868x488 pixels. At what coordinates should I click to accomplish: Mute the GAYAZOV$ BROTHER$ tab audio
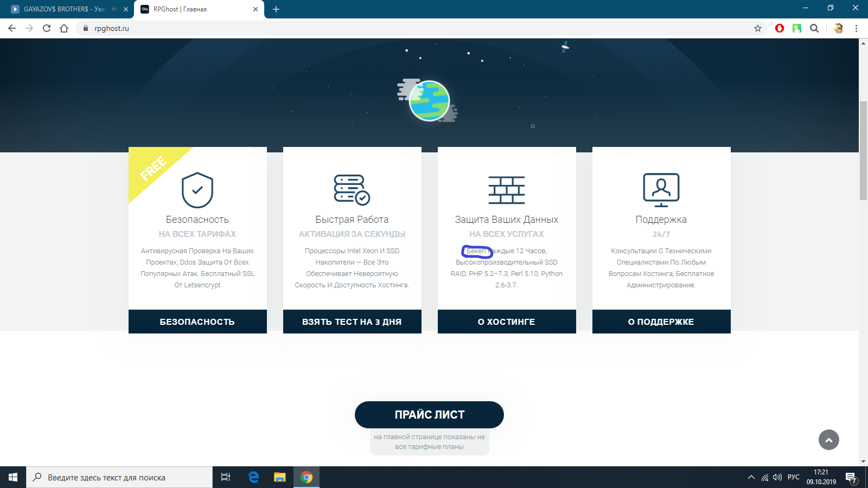pos(114,9)
